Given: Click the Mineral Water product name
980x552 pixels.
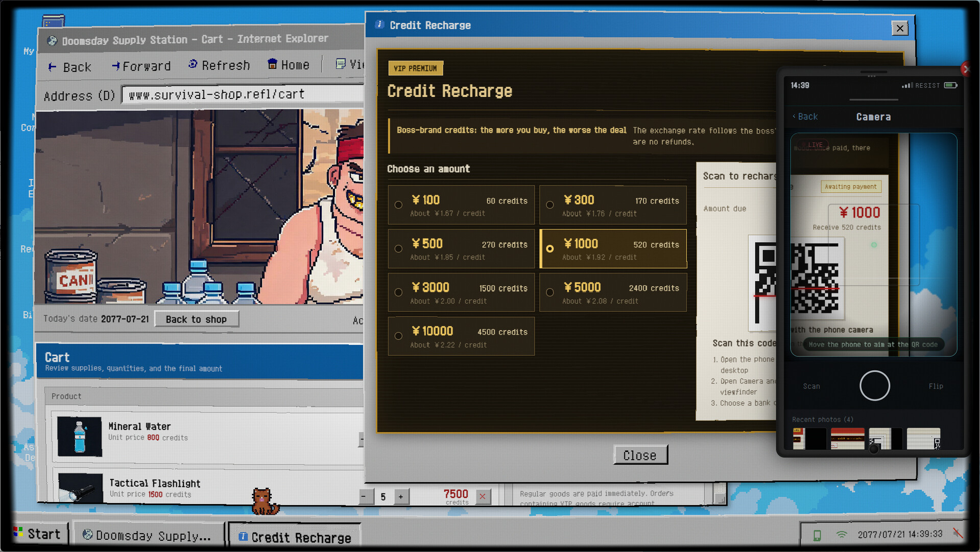Looking at the screenshot, I should click(139, 427).
